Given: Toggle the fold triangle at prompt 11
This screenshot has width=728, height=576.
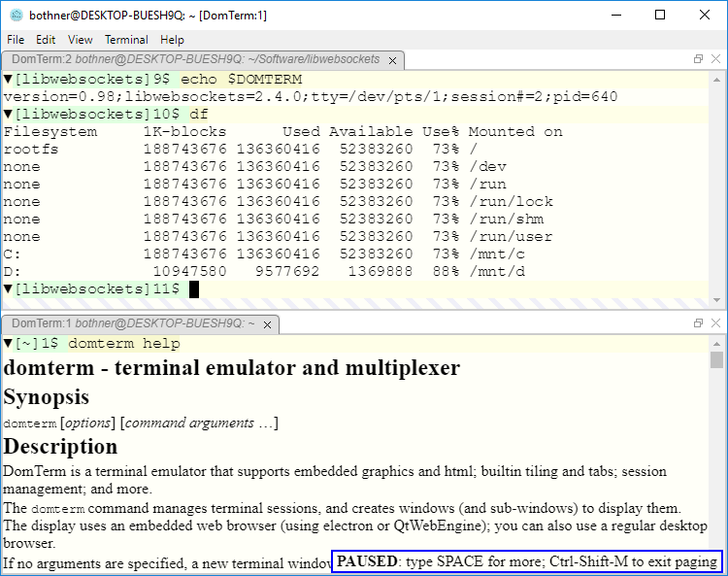Looking at the screenshot, I should pos(8,289).
